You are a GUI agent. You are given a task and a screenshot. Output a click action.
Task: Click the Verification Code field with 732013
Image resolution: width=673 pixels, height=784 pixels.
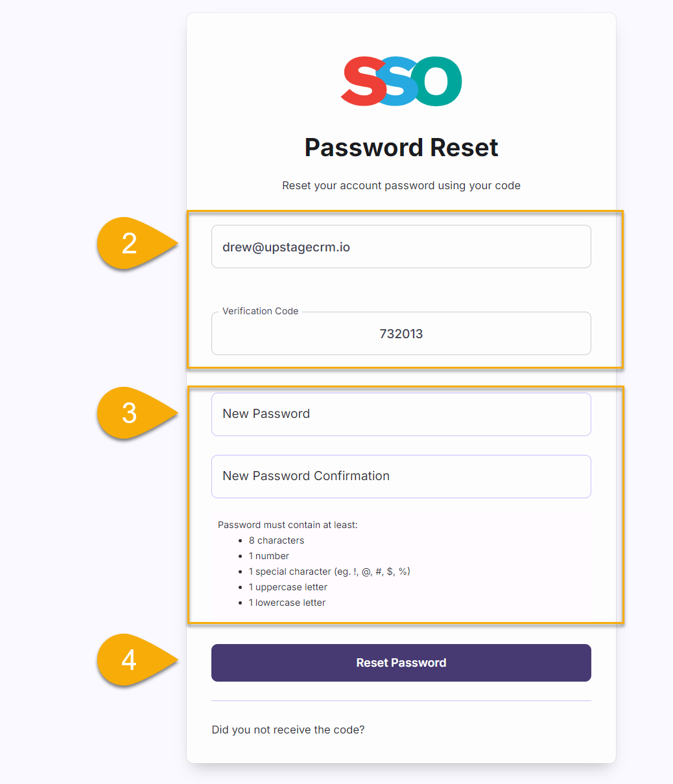[x=401, y=334]
